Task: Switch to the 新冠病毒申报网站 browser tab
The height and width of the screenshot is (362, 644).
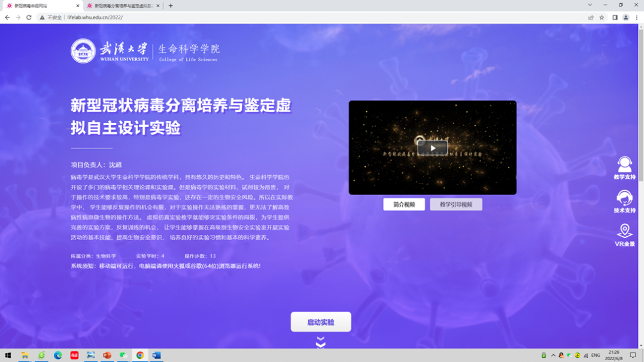Action: [x=41, y=6]
